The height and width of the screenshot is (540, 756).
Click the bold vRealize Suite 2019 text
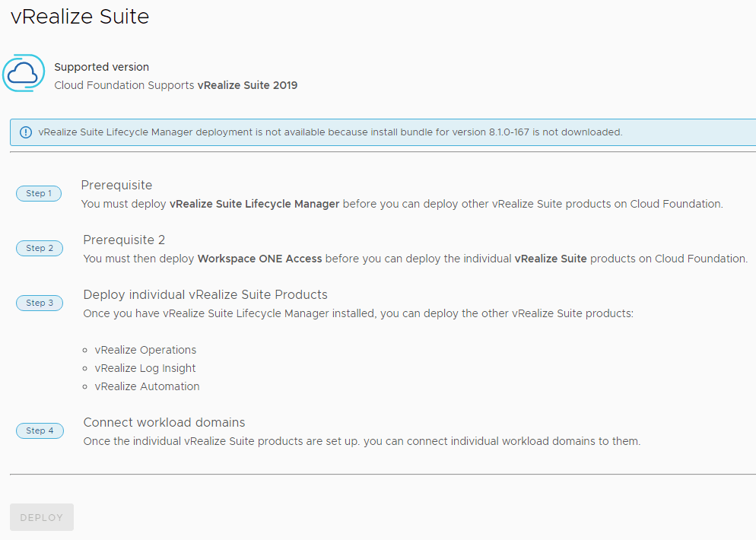pos(247,86)
